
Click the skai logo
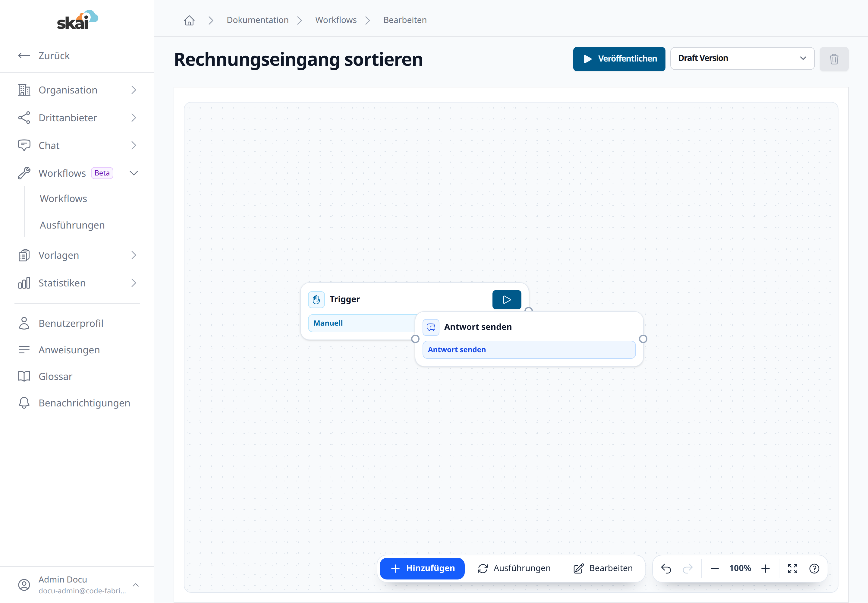tap(77, 20)
